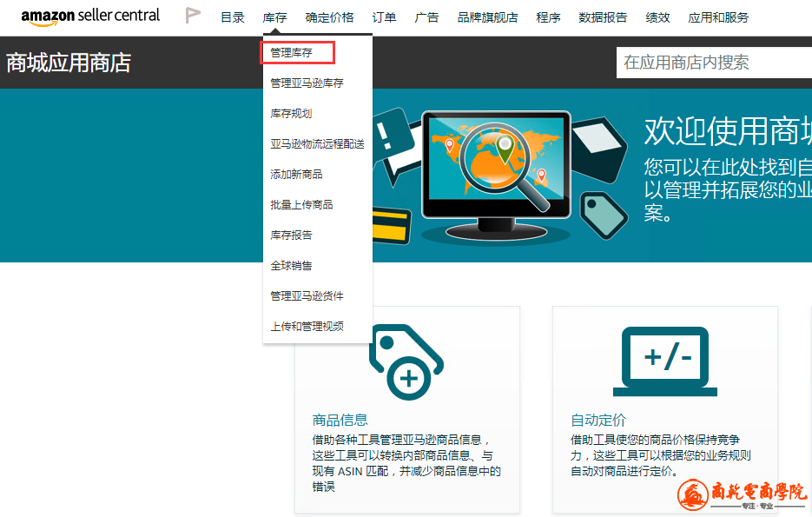
Task: Click the laptop +/- icon above 自动定价
Action: [665, 361]
